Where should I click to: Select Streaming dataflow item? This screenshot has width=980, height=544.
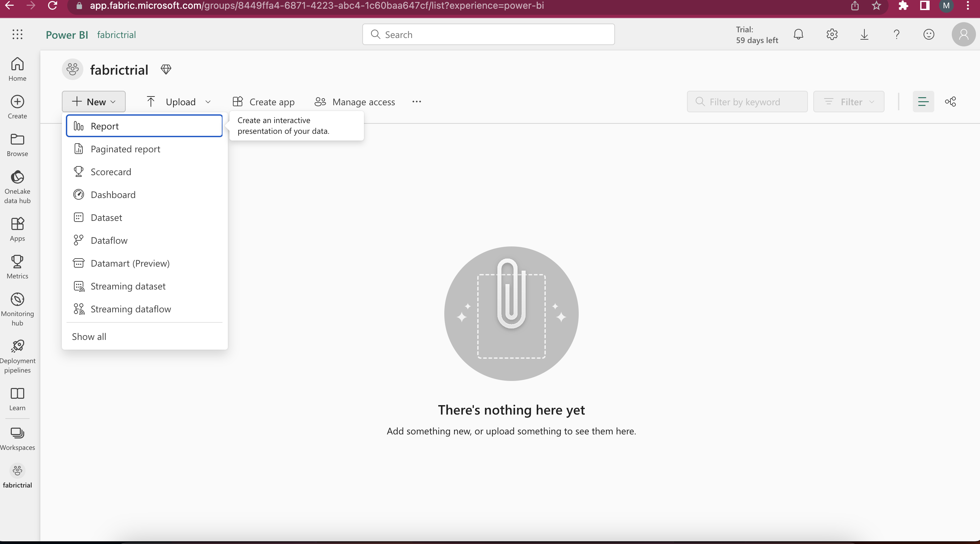pos(144,309)
